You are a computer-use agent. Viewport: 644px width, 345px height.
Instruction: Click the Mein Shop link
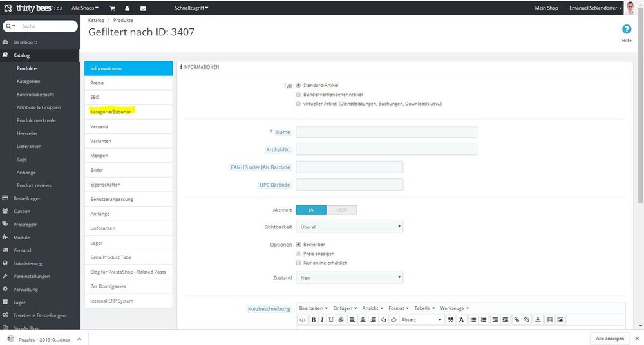[x=546, y=8]
